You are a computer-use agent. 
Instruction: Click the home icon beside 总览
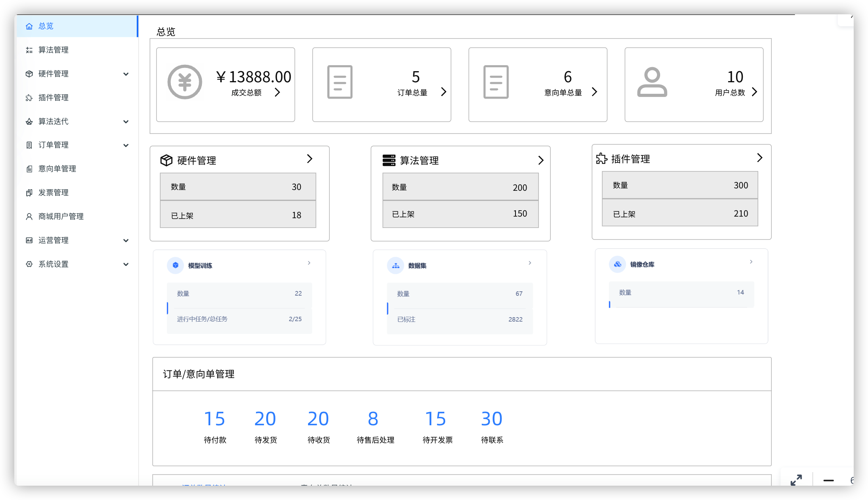[29, 26]
